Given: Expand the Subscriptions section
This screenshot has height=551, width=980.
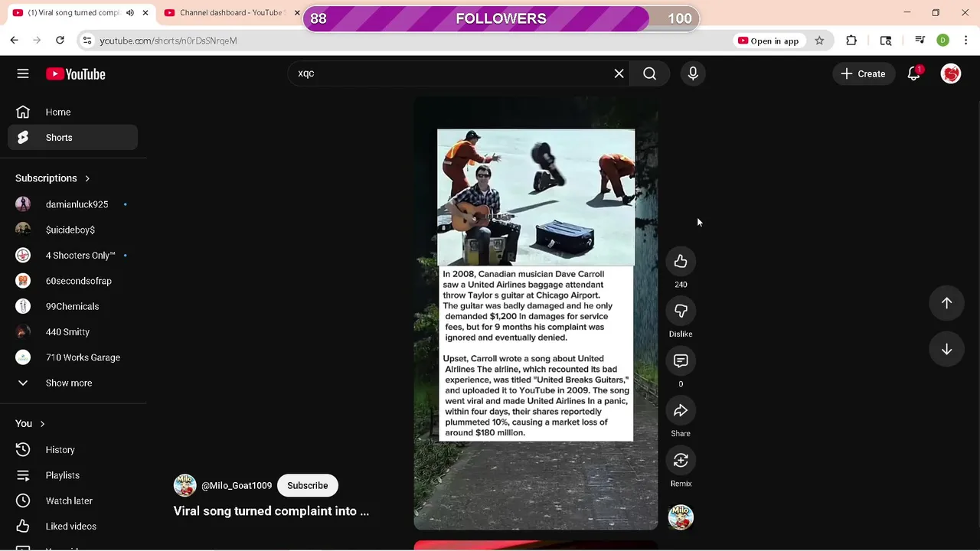Looking at the screenshot, I should (x=53, y=178).
